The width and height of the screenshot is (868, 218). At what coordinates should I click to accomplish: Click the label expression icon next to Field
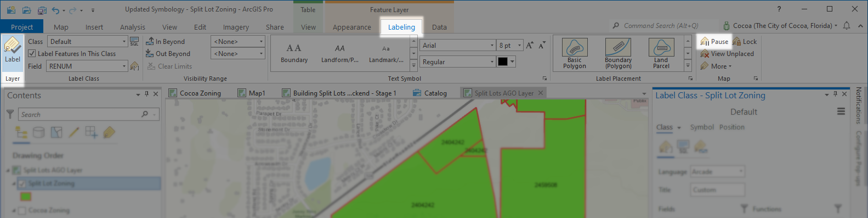click(134, 66)
